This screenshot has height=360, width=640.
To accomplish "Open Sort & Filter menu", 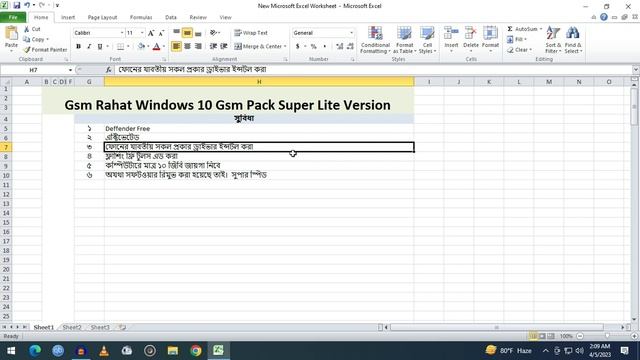I will tap(553, 40).
